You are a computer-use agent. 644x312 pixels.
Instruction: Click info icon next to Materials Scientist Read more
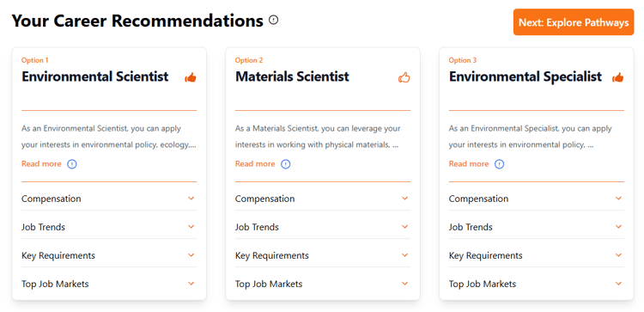[x=285, y=164]
